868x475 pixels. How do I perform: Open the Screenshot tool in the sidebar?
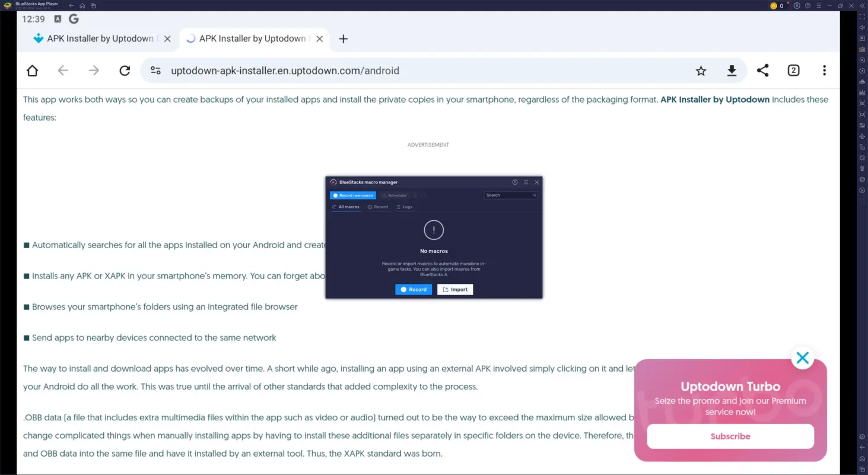point(862,103)
